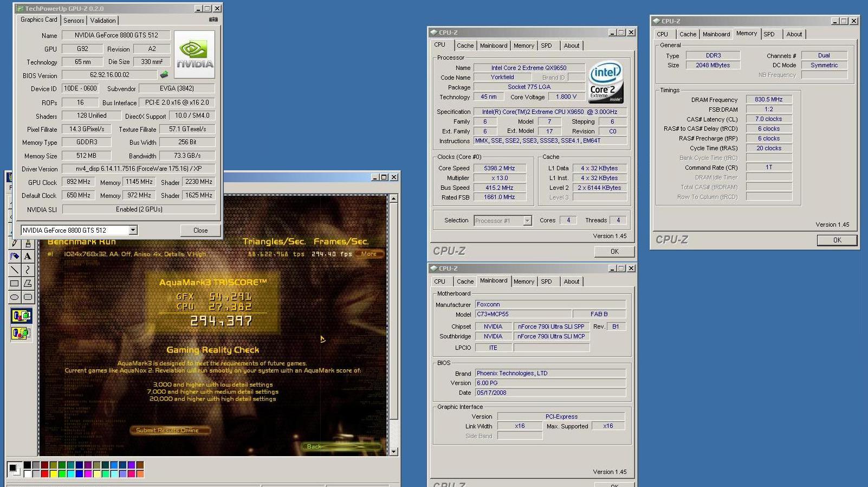The width and height of the screenshot is (868, 487).
Task: Click the Rated FSB value 1661.0 MHz
Action: [x=499, y=197]
